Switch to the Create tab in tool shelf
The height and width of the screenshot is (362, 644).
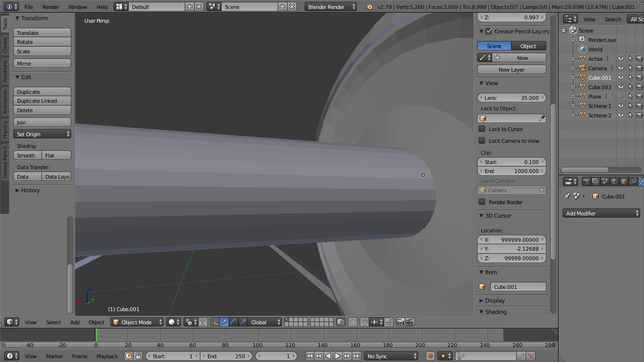tap(5, 45)
